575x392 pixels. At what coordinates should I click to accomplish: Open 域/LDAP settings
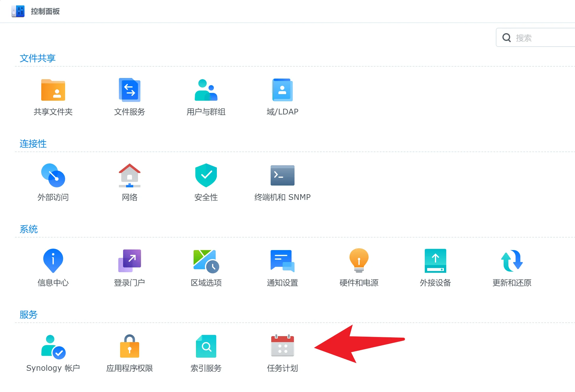[282, 96]
